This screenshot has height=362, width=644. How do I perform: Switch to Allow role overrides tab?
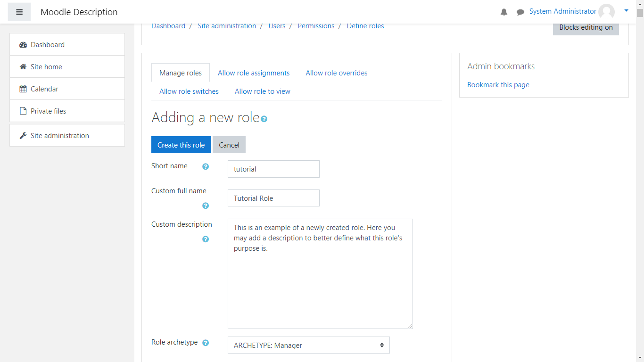[336, 73]
